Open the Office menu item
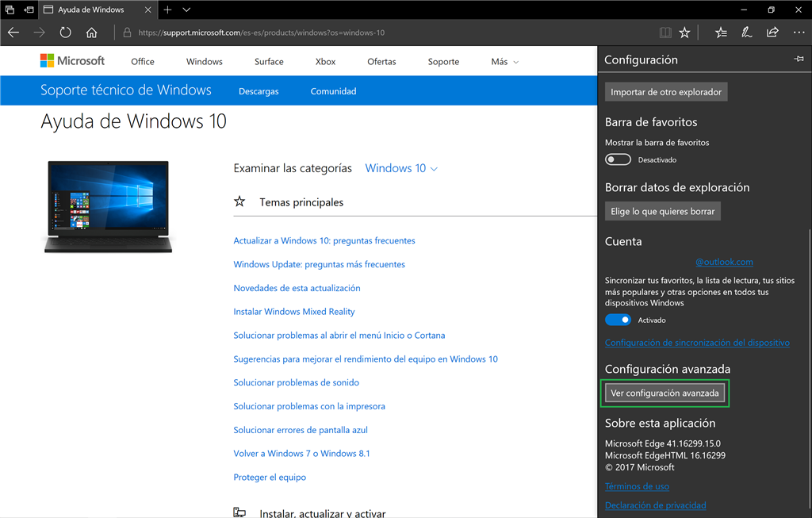The height and width of the screenshot is (518, 812). pos(143,62)
